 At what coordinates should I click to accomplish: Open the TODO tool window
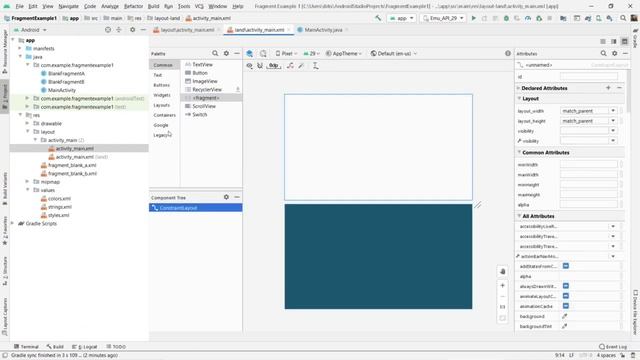116,347
